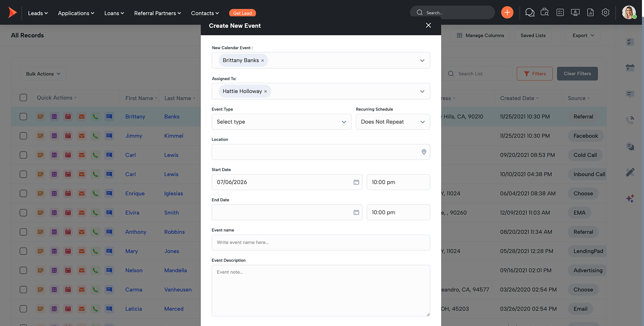
Task: Click the Get Lead button
Action: 242,13
